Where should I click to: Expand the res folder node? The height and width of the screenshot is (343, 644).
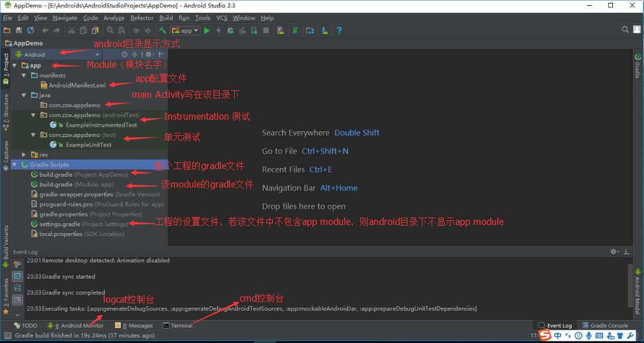tap(24, 154)
